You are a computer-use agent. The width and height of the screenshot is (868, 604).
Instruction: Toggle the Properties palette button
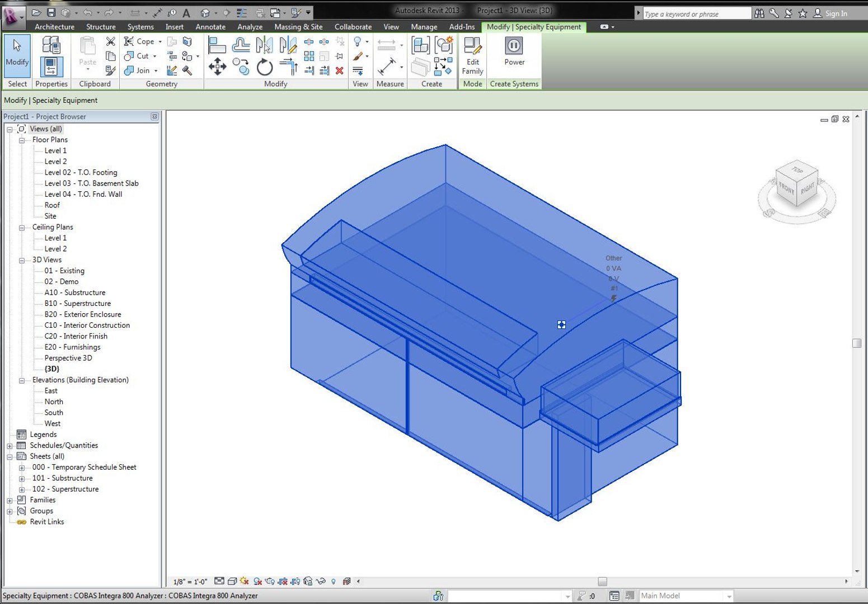coord(51,67)
